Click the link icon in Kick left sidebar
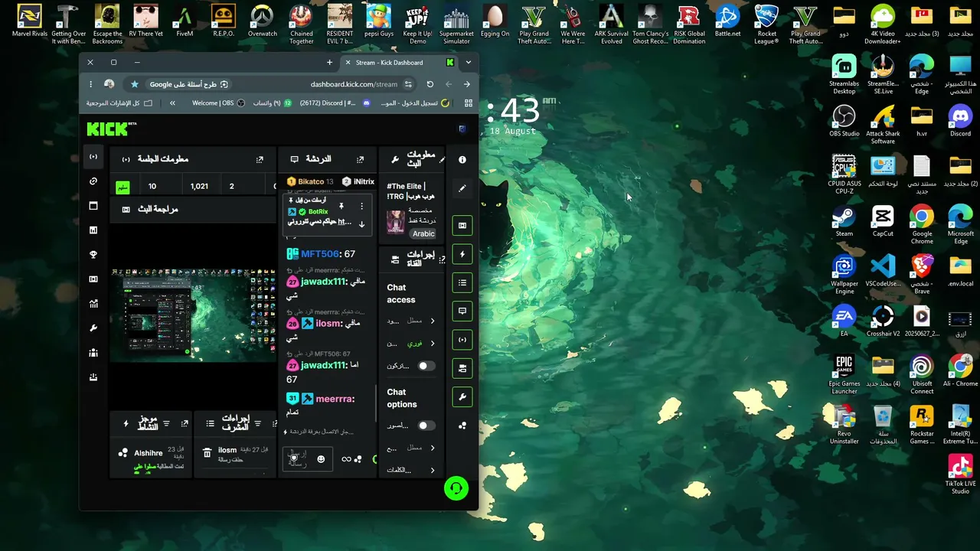The width and height of the screenshot is (980, 551). tap(93, 181)
